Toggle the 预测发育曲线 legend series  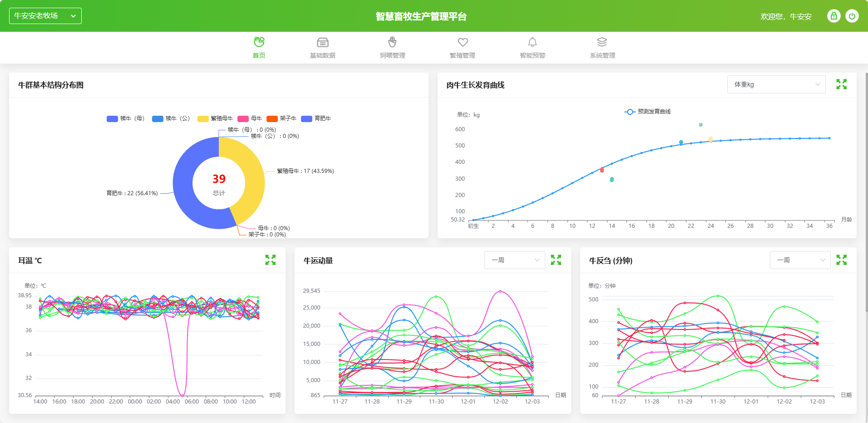(x=648, y=112)
